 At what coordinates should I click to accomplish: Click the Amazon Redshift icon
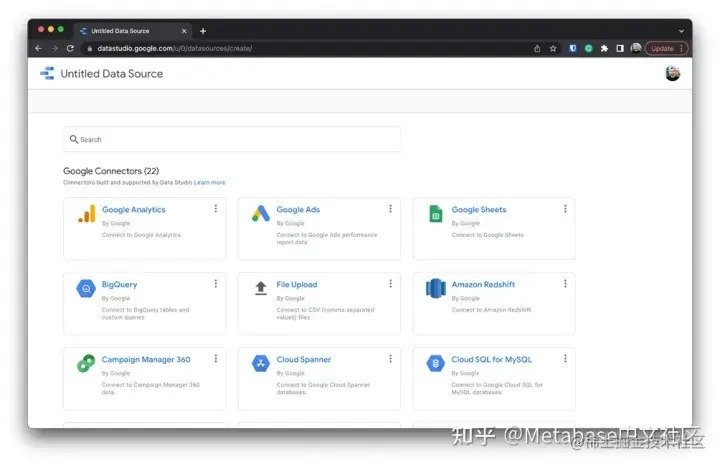pos(436,289)
